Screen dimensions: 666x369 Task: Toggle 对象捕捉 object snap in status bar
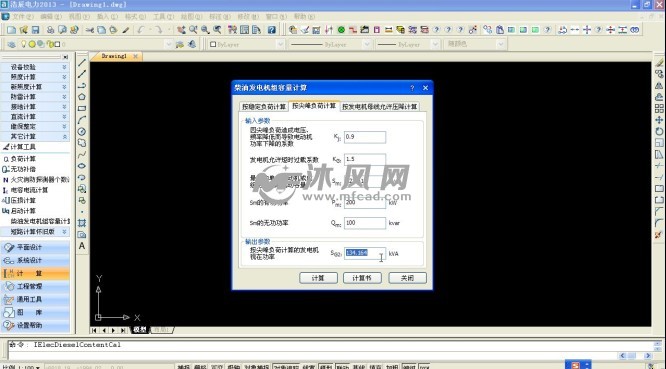257,366
